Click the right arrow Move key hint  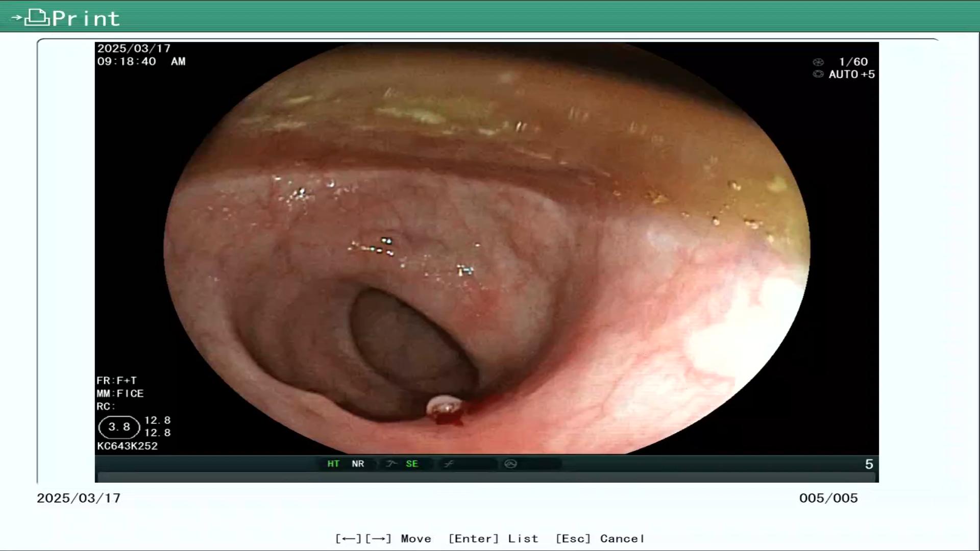point(378,539)
